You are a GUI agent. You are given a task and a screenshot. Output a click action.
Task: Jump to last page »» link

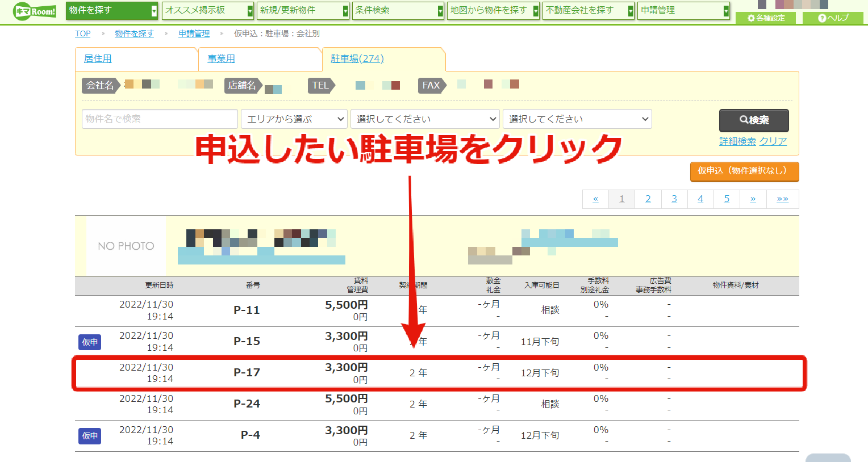[782, 199]
